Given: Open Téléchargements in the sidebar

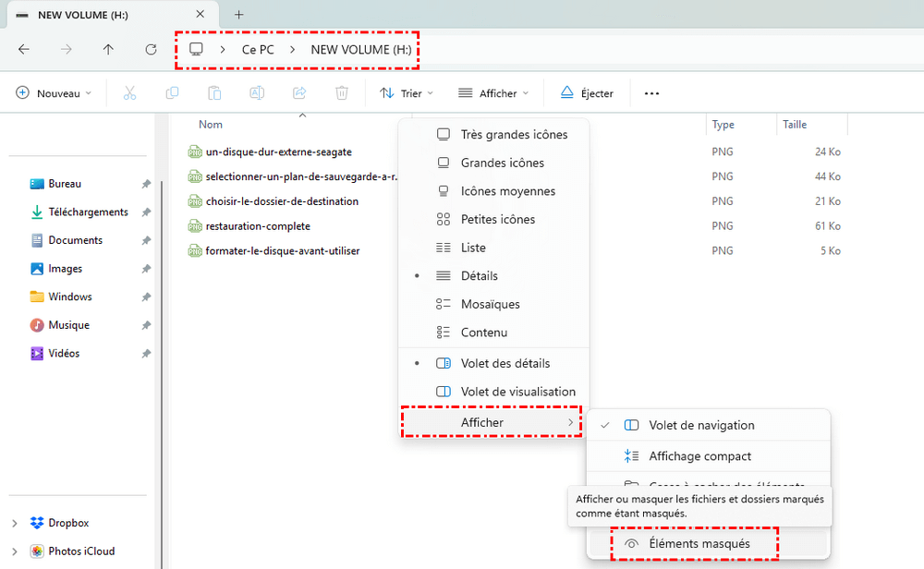Looking at the screenshot, I should [88, 212].
